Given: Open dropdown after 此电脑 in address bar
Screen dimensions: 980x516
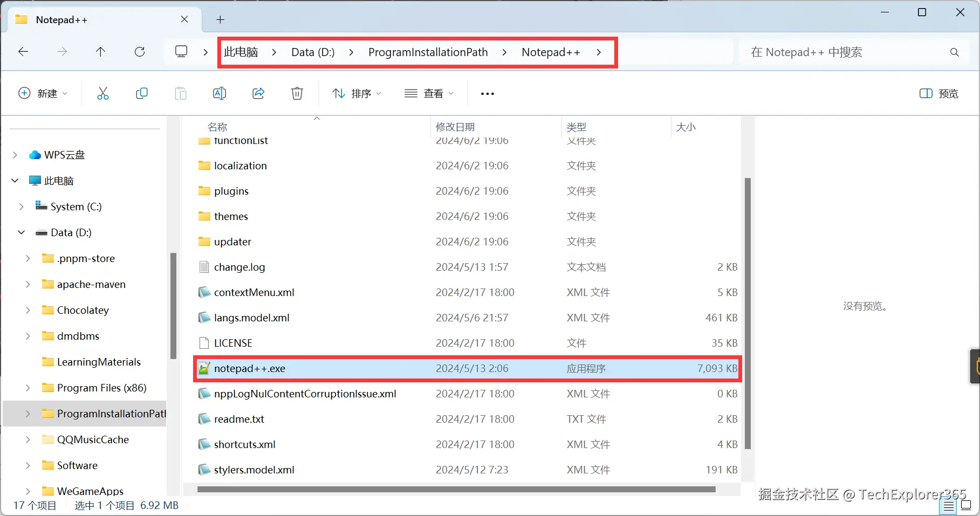Looking at the screenshot, I should (x=275, y=52).
